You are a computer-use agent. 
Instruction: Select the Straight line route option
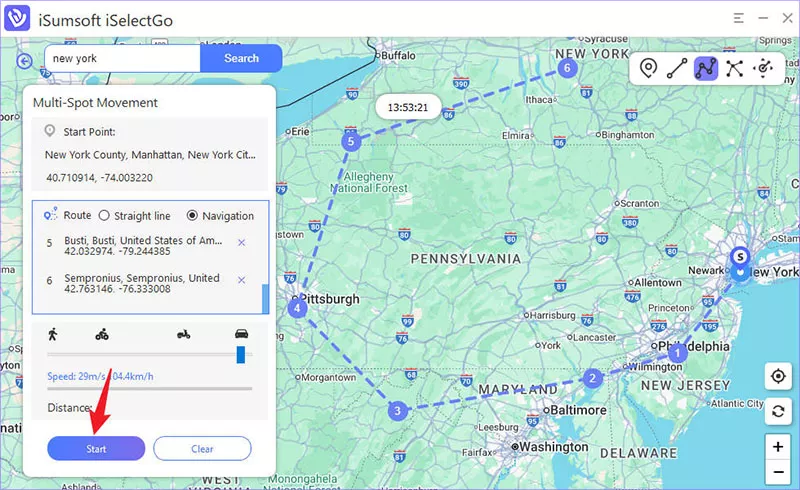tap(103, 215)
